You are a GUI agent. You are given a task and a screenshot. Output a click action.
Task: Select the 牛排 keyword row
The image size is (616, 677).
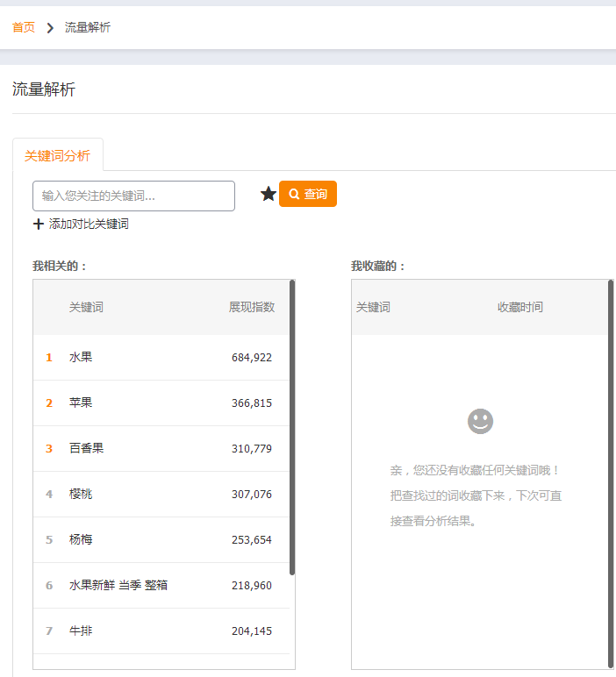(81, 631)
